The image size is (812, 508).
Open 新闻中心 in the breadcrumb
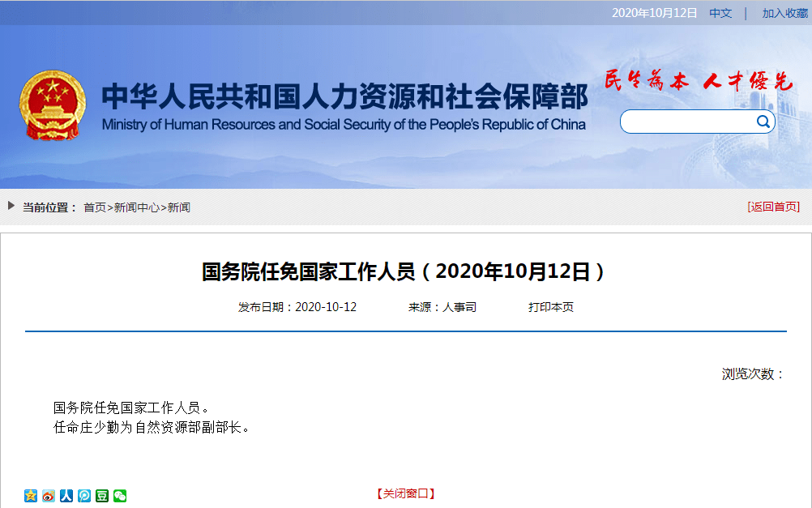pos(137,207)
